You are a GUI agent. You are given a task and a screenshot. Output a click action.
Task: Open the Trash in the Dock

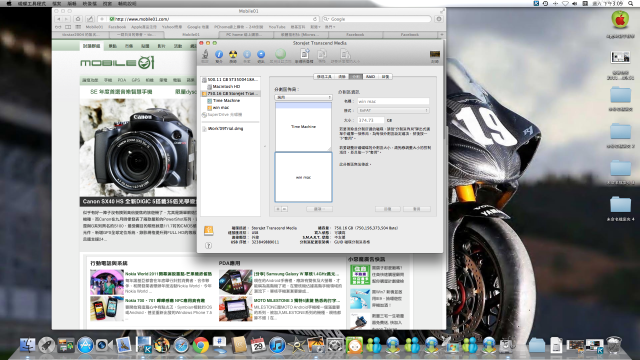coord(614,345)
